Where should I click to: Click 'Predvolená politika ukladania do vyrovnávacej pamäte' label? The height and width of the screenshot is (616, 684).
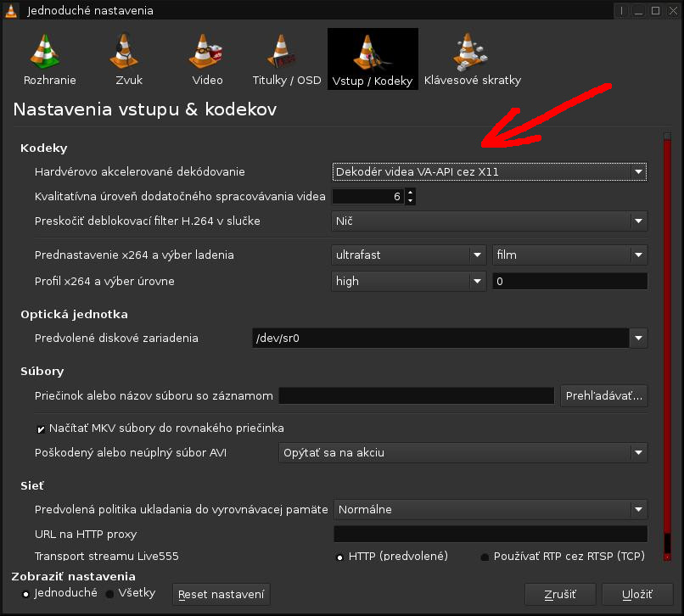tap(181, 510)
